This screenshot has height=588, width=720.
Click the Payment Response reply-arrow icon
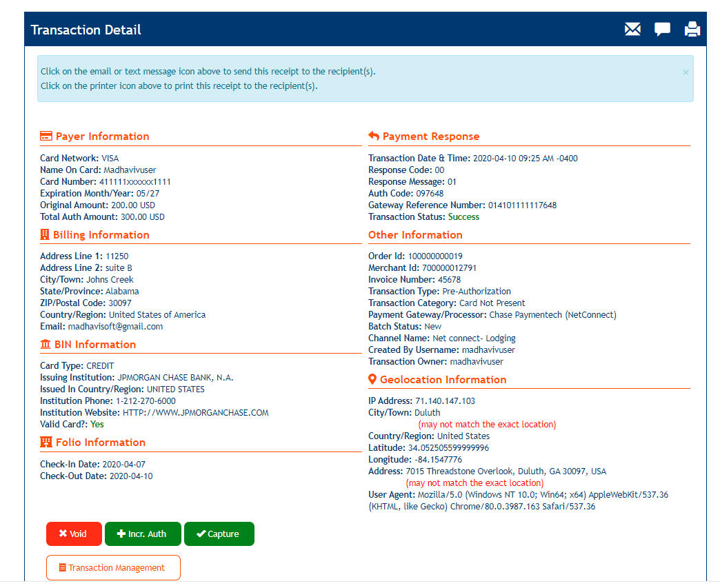coord(373,136)
